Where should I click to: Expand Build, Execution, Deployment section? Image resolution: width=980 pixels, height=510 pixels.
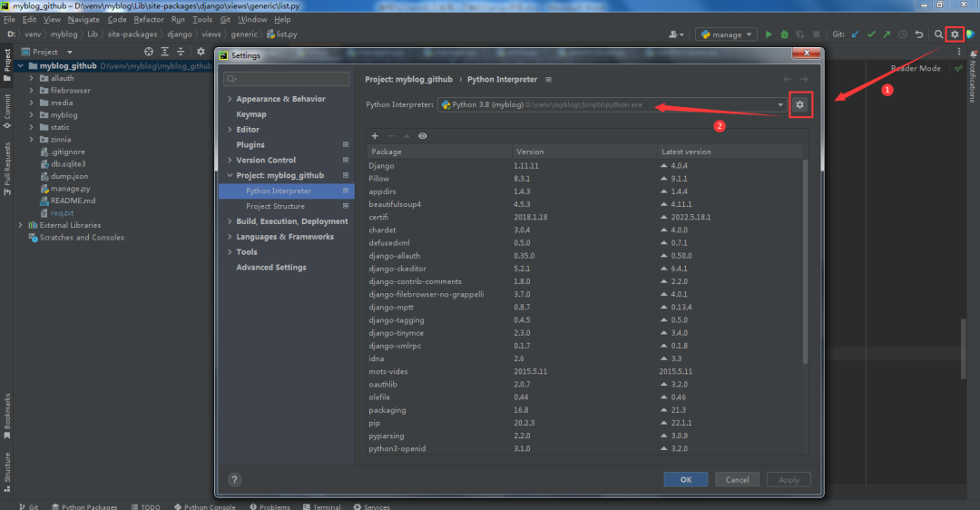click(x=230, y=221)
